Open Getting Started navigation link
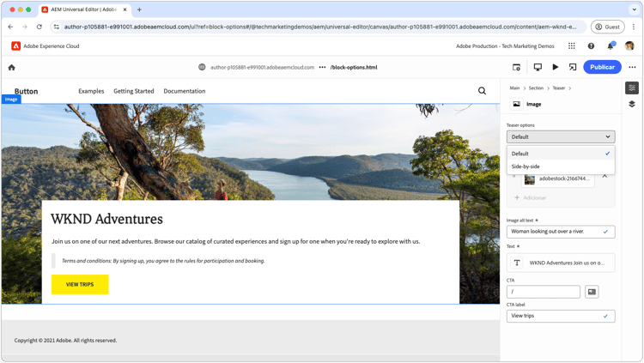This screenshot has height=363, width=644. 133,91
